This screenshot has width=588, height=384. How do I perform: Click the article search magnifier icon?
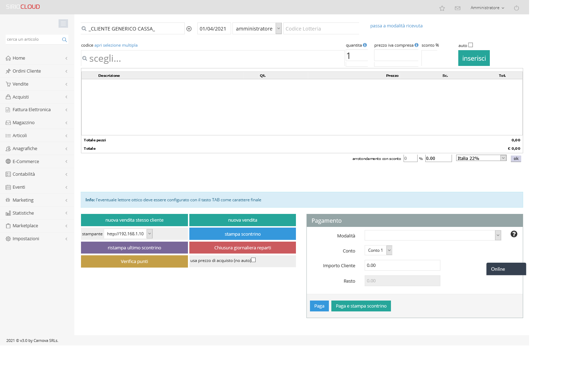pos(65,40)
